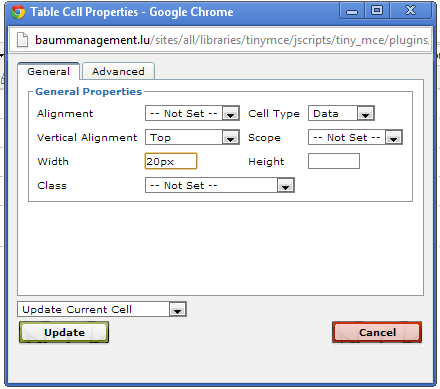
Task: Click the empty Height input field
Action: (x=334, y=161)
